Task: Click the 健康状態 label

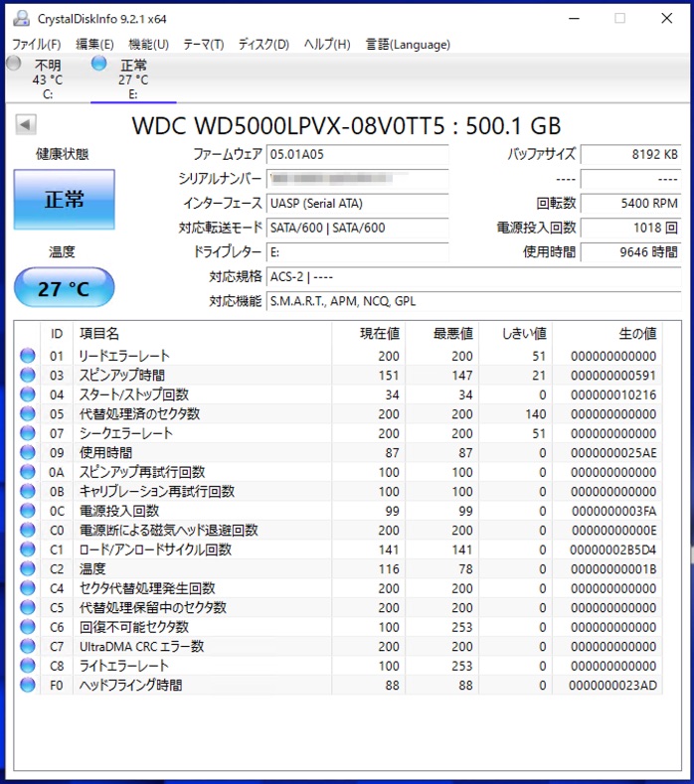Action: pyautogui.click(x=62, y=154)
